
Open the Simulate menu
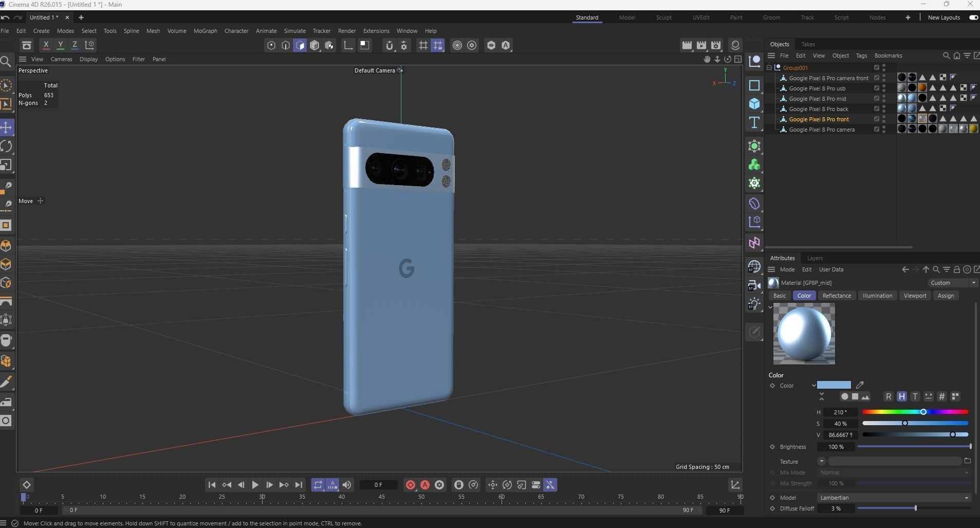point(294,31)
